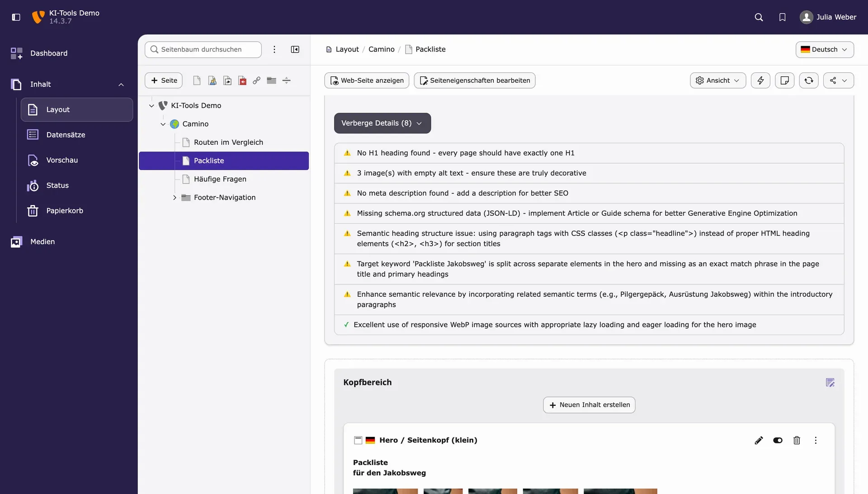Open the Papierkorb module

coord(77,211)
